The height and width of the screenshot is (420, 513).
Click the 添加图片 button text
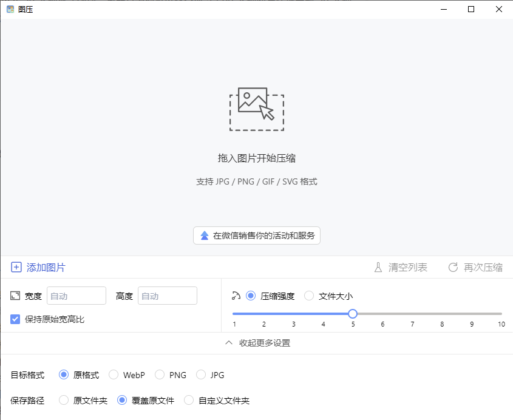click(46, 268)
